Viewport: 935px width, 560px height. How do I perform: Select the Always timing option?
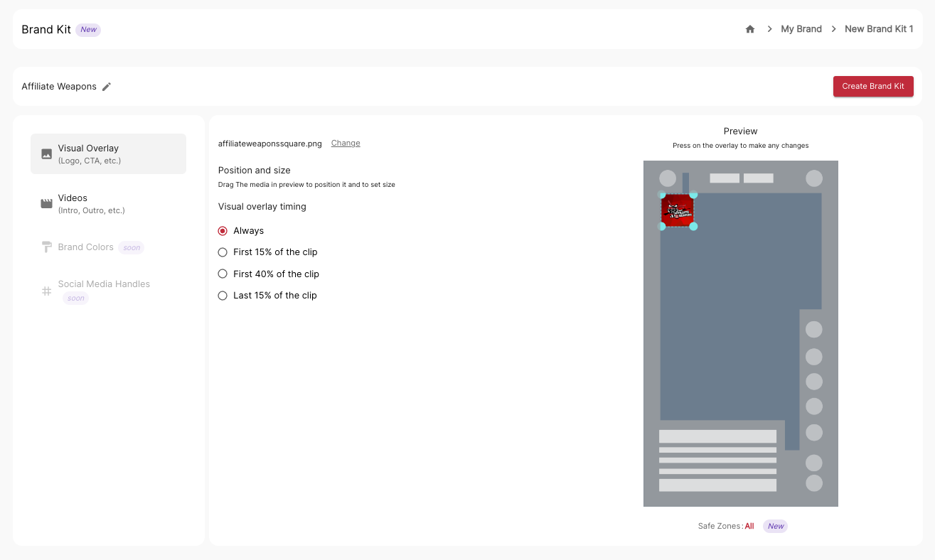click(223, 231)
